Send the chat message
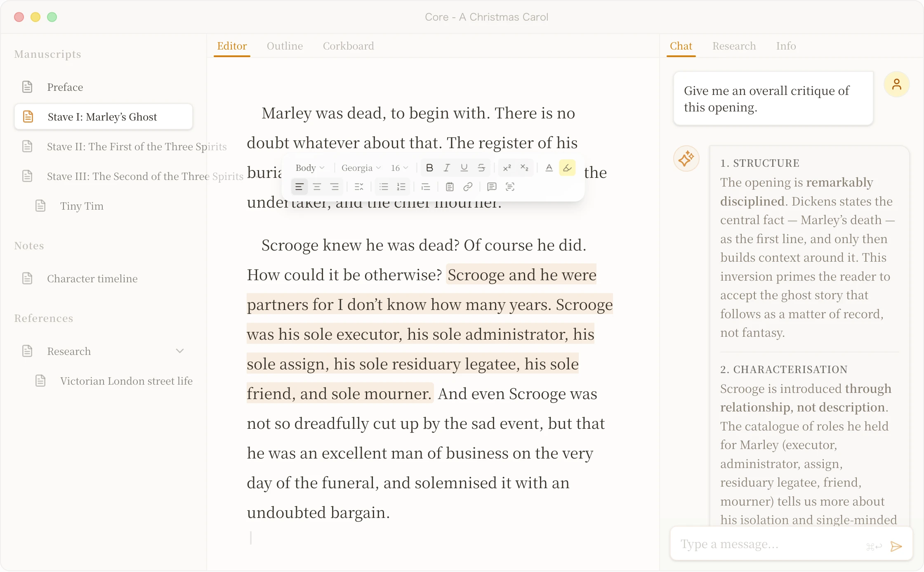 [x=896, y=546]
